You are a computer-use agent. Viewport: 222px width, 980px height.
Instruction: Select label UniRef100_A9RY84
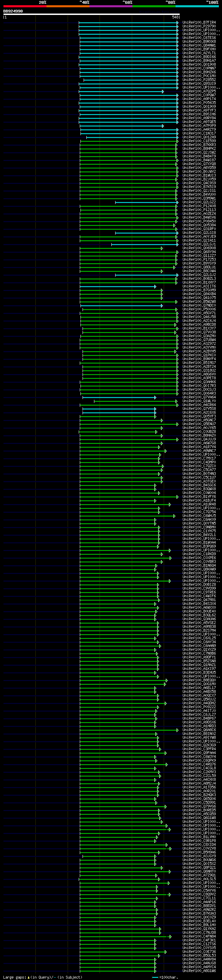[199, 118]
